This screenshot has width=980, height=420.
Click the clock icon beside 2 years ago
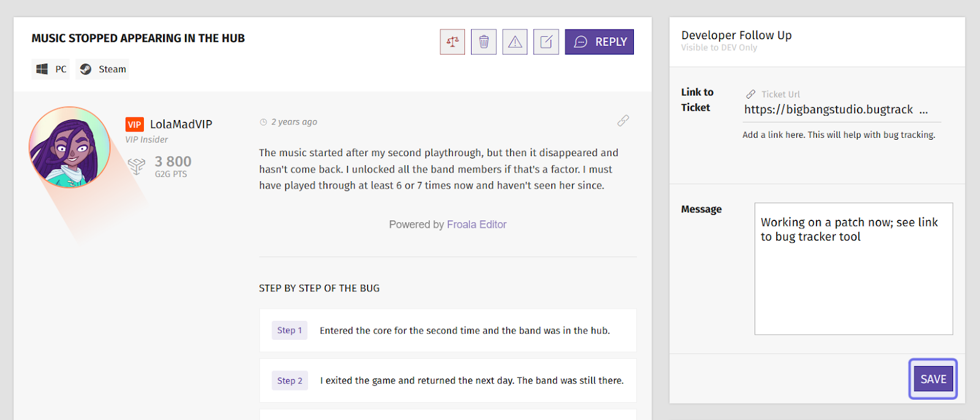263,122
